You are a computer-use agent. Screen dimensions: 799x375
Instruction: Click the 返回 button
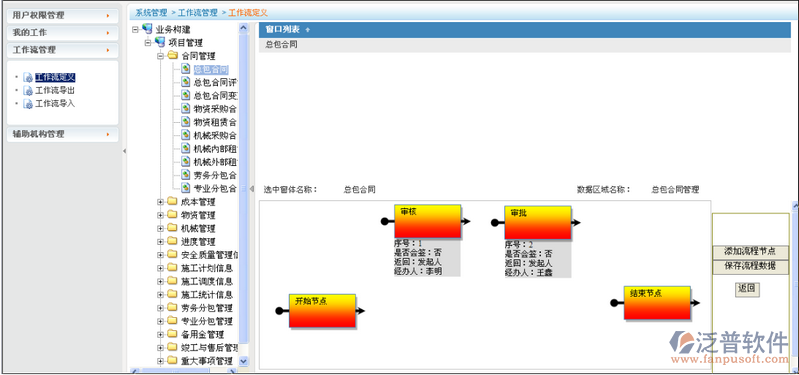tap(747, 289)
